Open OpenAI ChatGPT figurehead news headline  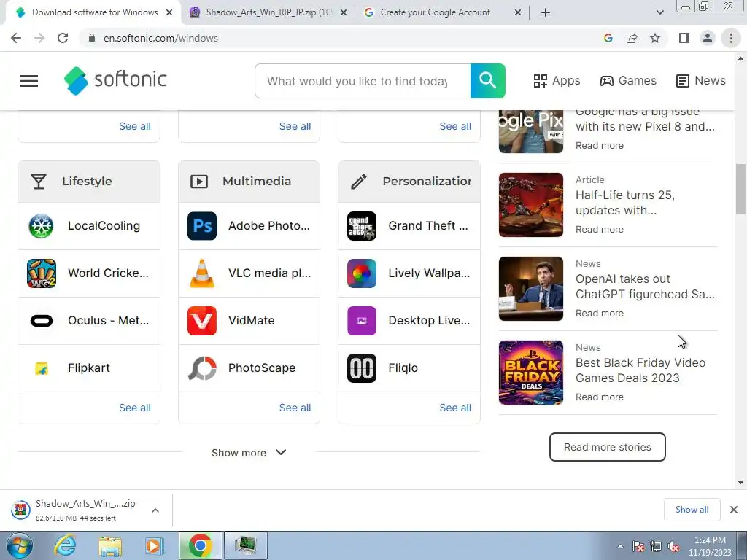645,287
